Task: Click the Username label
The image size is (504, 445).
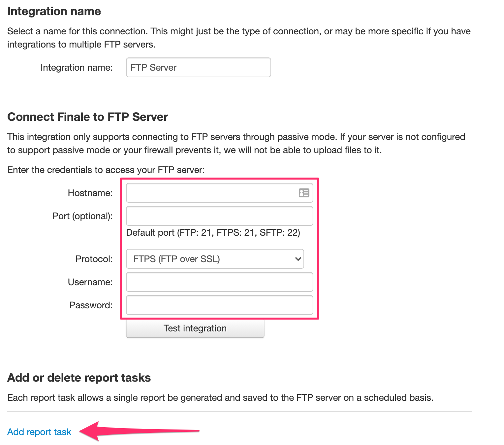Action: [90, 282]
